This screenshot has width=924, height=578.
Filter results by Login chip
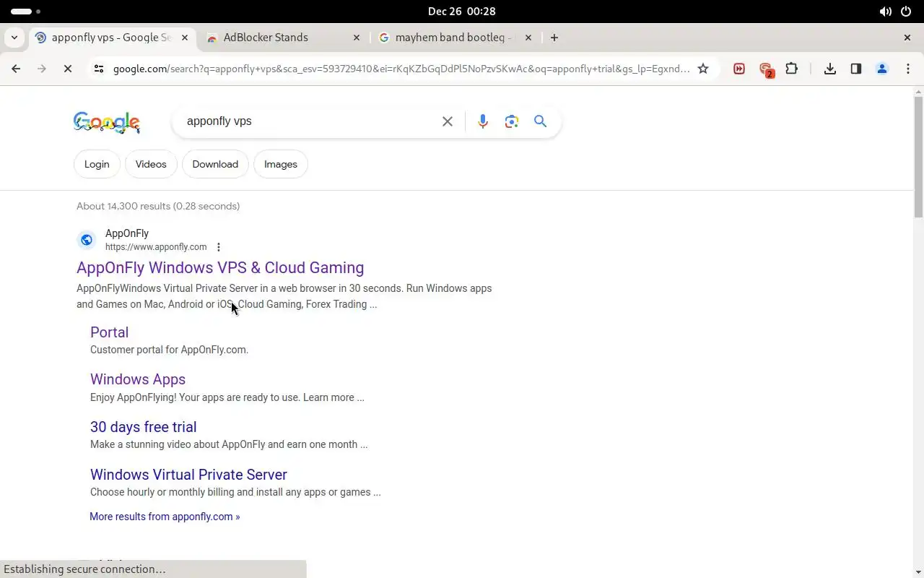click(97, 164)
